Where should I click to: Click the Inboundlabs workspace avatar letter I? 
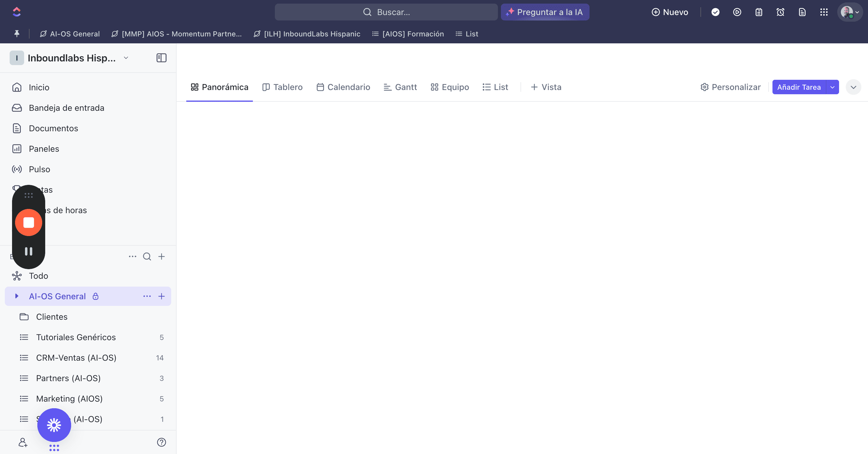17,58
